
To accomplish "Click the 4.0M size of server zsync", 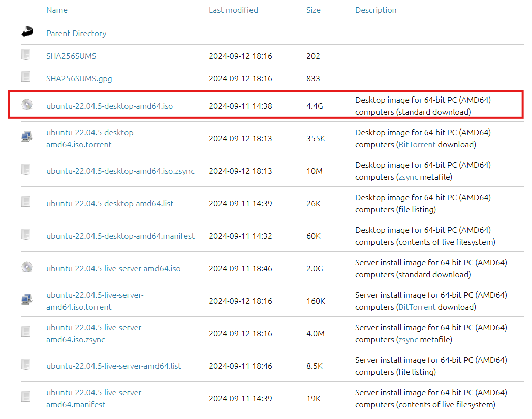I will coord(316,333).
